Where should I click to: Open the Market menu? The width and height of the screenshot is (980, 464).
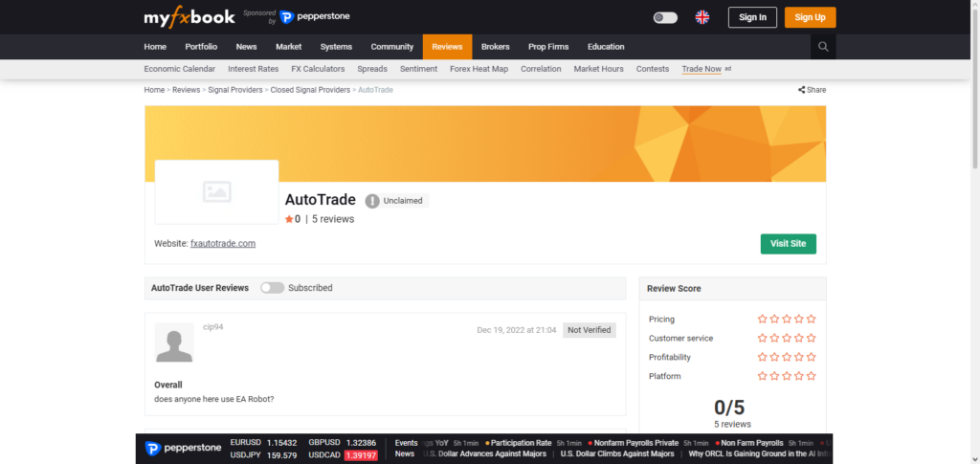coord(289,47)
